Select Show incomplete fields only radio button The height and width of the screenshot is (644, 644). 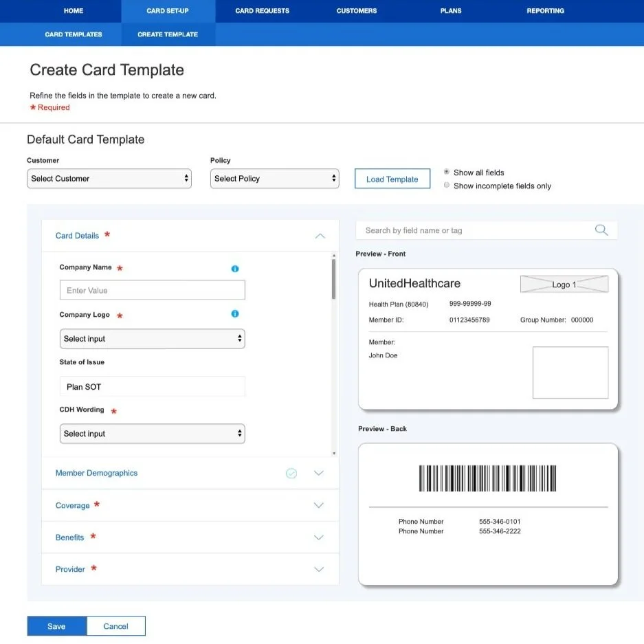click(447, 186)
